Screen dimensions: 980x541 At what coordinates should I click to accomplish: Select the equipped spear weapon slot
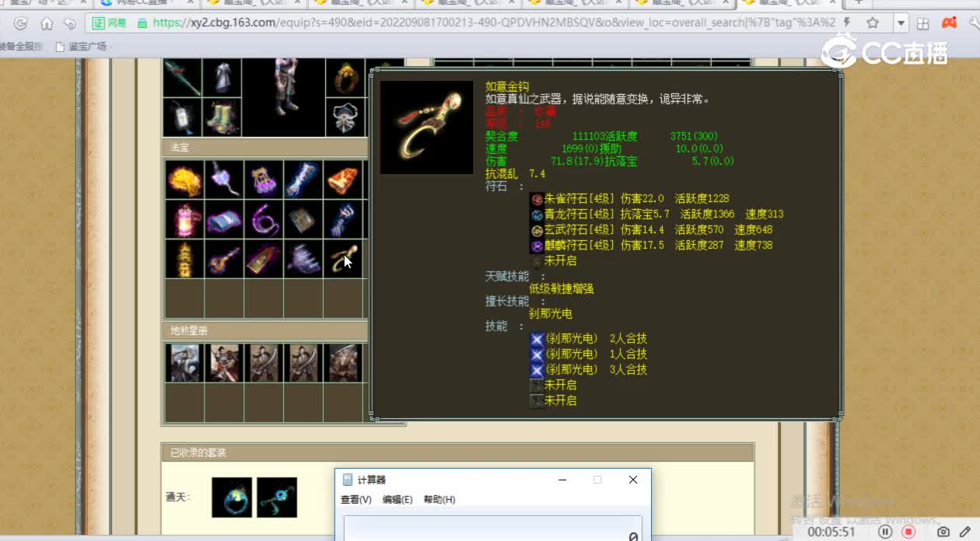pos(182,78)
